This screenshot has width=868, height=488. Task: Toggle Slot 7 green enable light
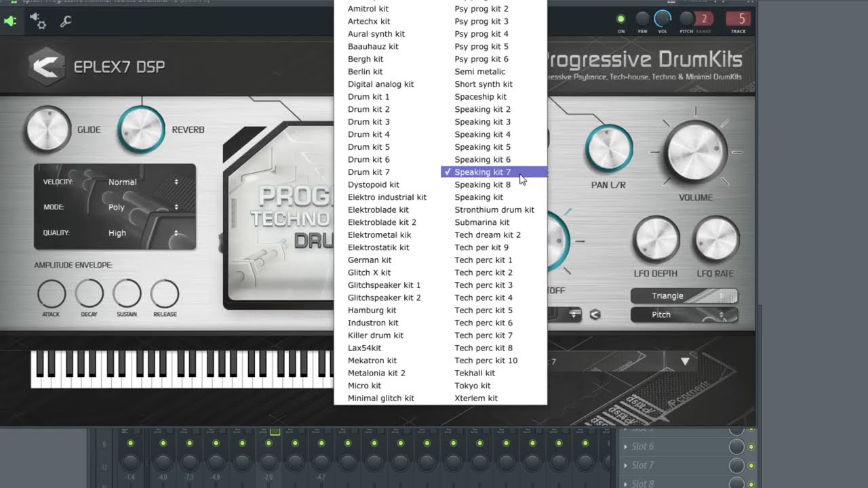click(x=751, y=466)
